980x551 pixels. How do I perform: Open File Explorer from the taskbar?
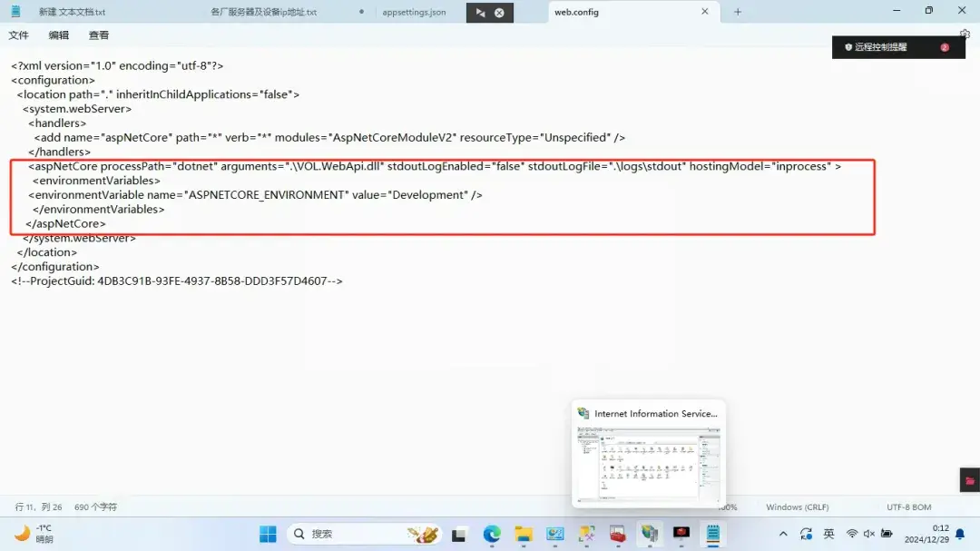[523, 534]
